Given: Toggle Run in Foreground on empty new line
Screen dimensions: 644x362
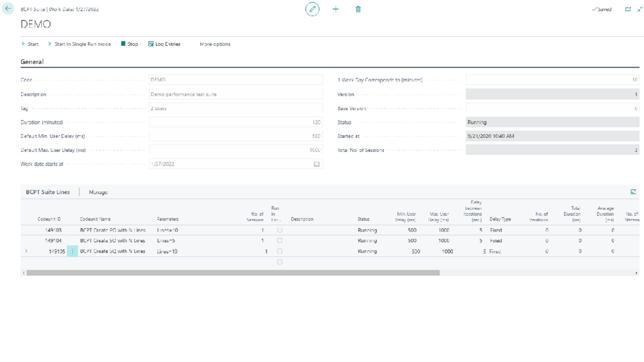Looking at the screenshot, I should [280, 262].
